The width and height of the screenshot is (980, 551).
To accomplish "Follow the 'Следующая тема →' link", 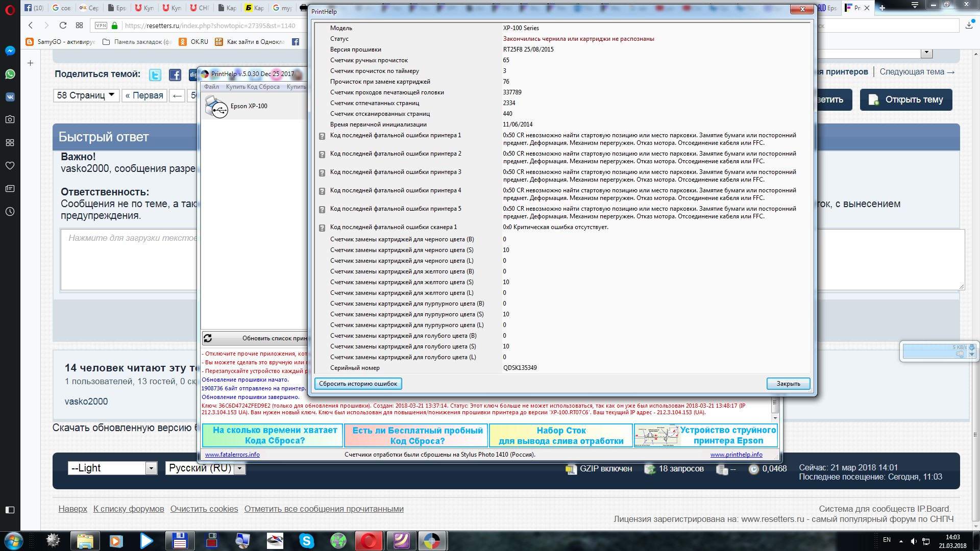I will (x=917, y=72).
